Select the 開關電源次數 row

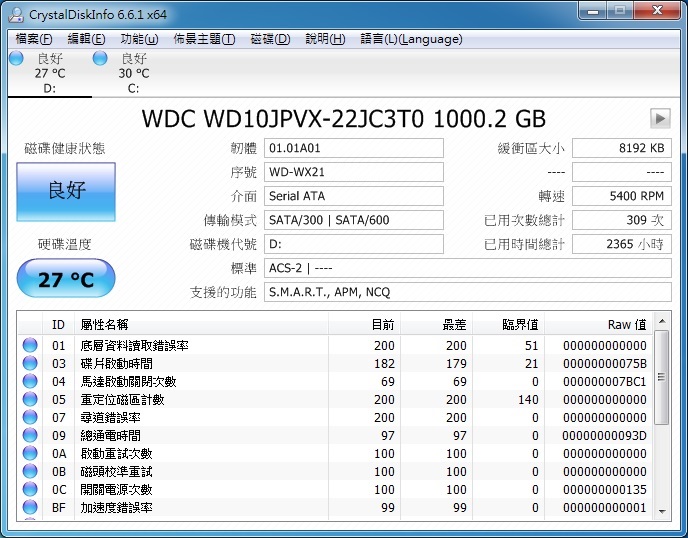(336, 489)
